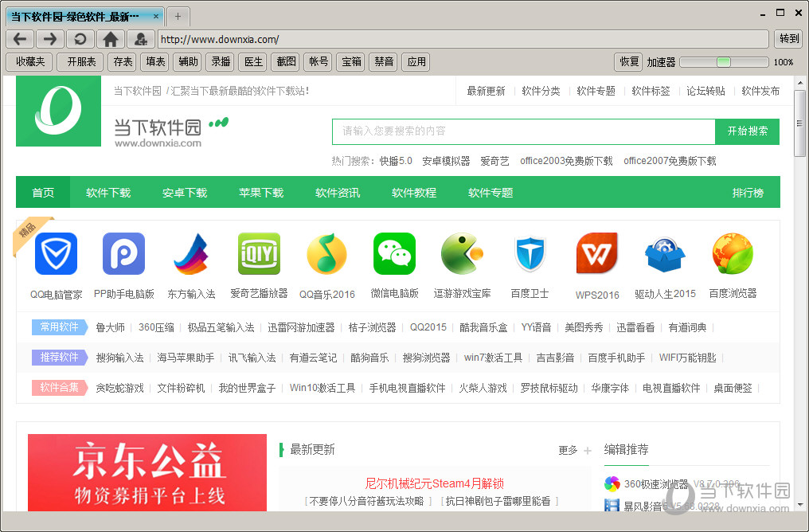Click the 转到 go button
Viewport: 809px width, 532px height.
(788, 38)
